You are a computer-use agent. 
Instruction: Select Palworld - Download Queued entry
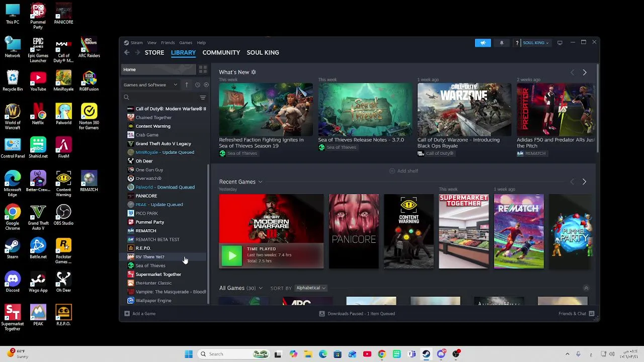(x=165, y=187)
